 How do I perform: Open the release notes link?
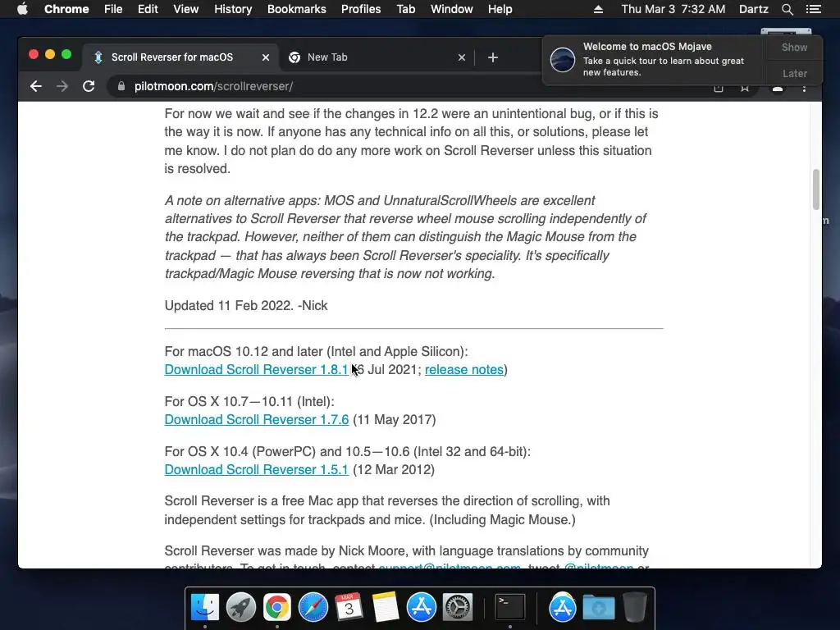click(x=464, y=370)
